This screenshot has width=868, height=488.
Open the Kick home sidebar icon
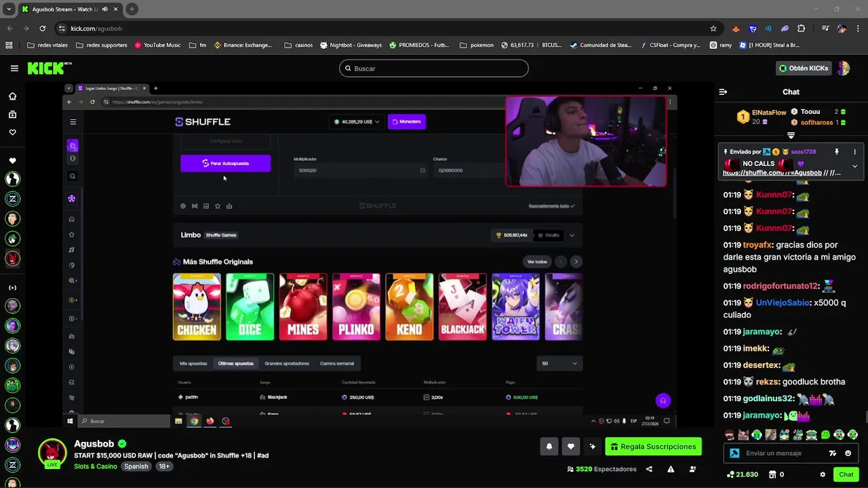pos(12,96)
